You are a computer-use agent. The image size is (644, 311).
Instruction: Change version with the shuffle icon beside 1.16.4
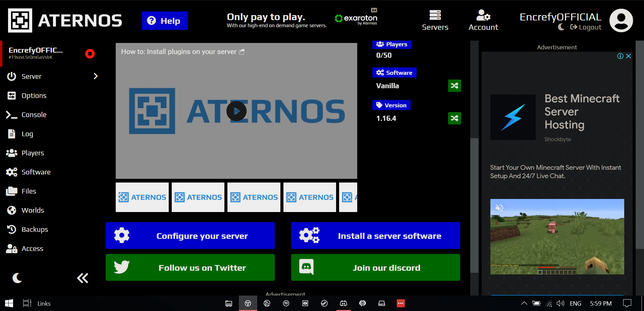[x=454, y=118]
